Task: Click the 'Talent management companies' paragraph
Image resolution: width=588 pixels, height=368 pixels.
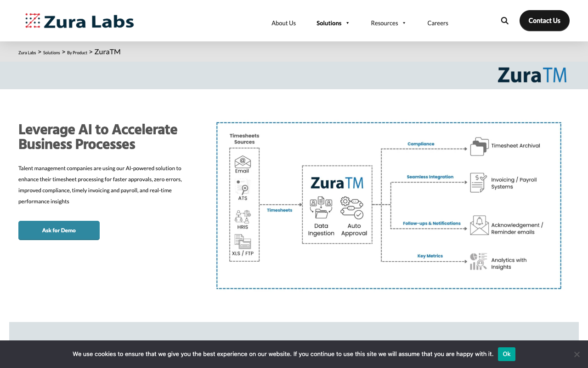Action: [x=100, y=184]
